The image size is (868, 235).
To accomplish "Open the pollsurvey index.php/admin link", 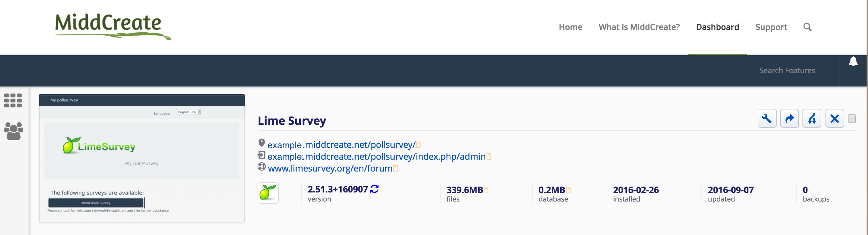I will 376,157.
